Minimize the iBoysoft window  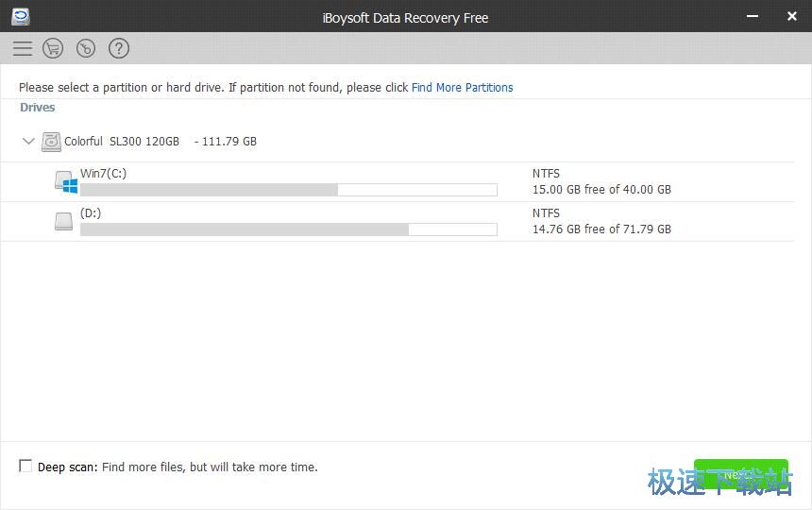pyautogui.click(x=753, y=16)
